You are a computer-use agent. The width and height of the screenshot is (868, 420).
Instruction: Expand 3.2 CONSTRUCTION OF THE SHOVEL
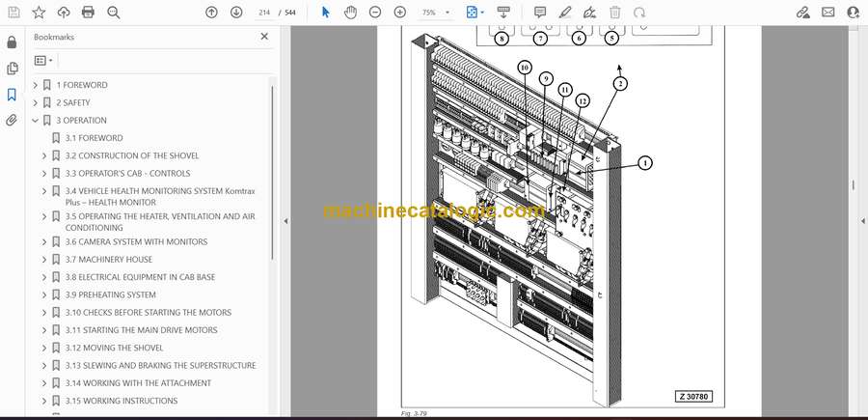pyautogui.click(x=44, y=155)
